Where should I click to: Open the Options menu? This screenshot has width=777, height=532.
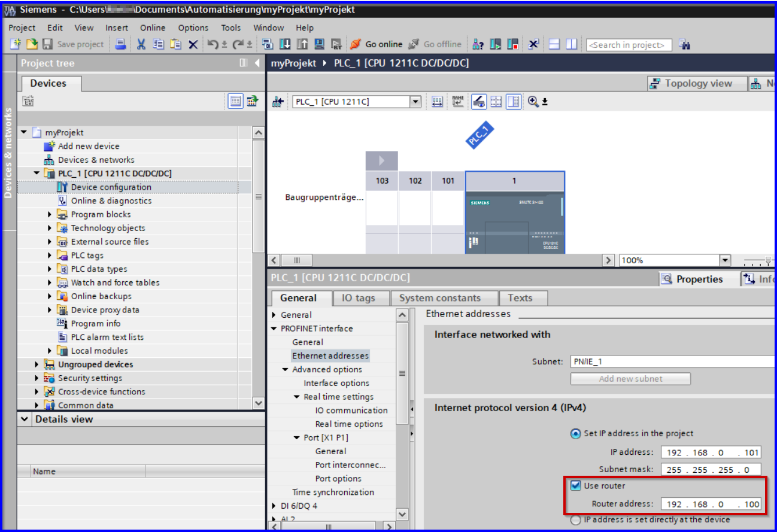(x=193, y=28)
